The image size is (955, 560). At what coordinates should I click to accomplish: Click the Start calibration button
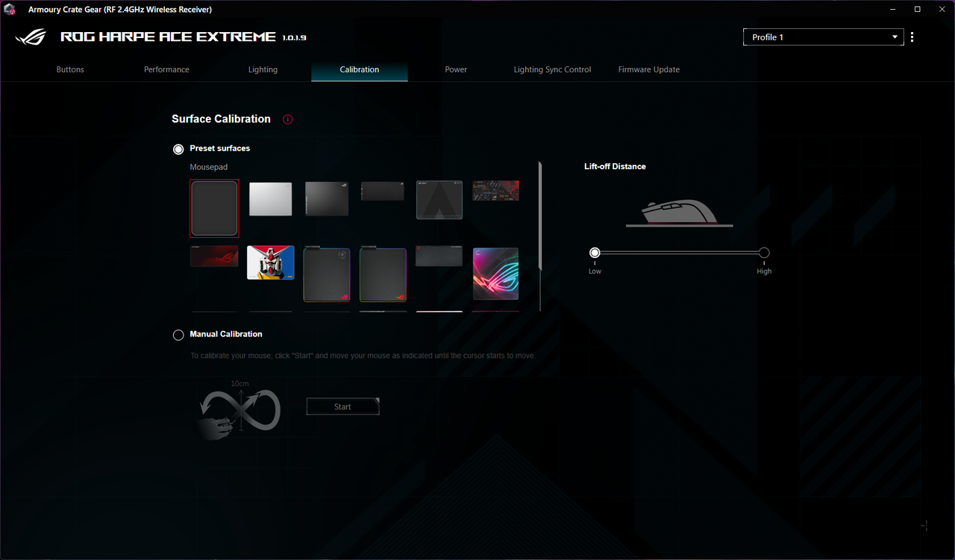(342, 406)
